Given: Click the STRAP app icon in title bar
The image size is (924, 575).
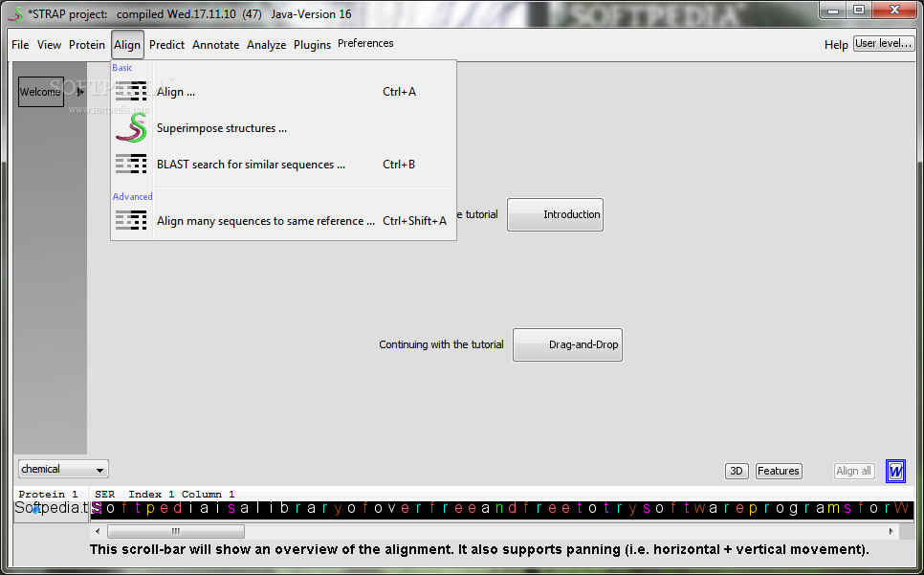Looking at the screenshot, I should click(x=16, y=13).
